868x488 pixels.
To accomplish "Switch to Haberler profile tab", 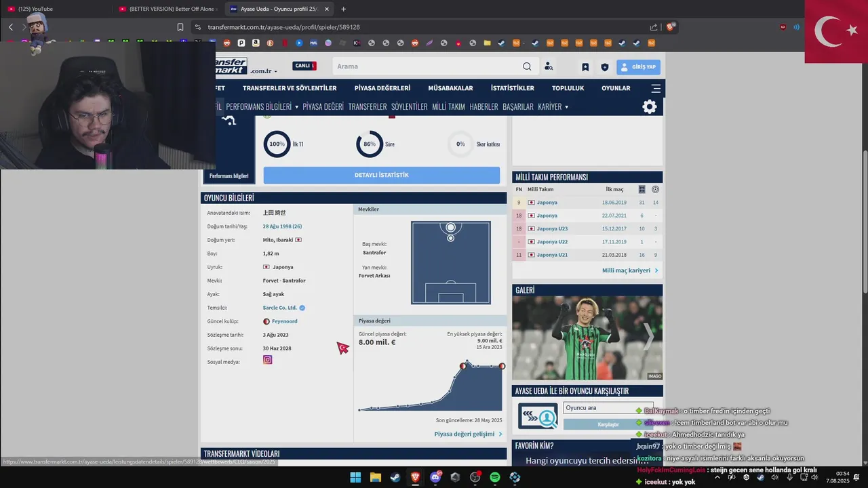I will point(484,106).
